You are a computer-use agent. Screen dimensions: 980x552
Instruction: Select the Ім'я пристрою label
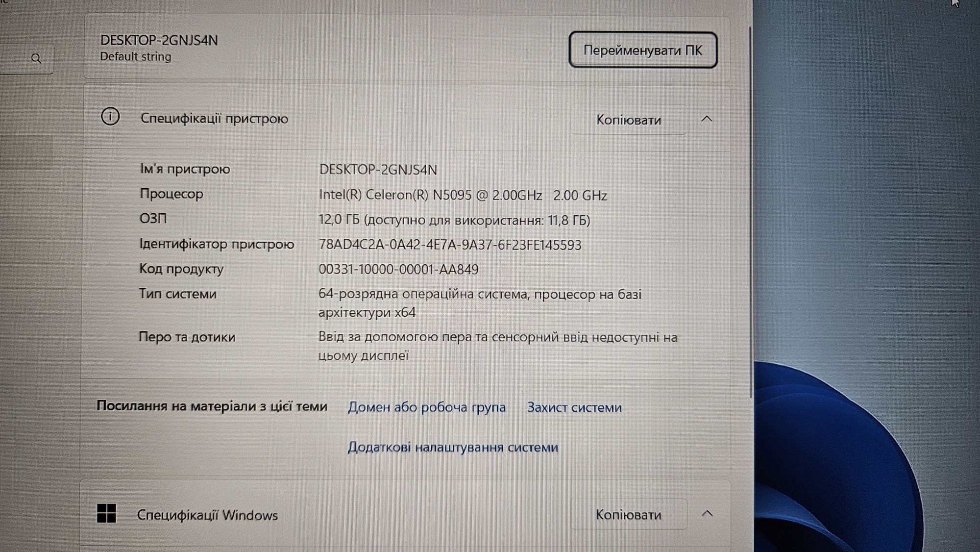pyautogui.click(x=185, y=169)
